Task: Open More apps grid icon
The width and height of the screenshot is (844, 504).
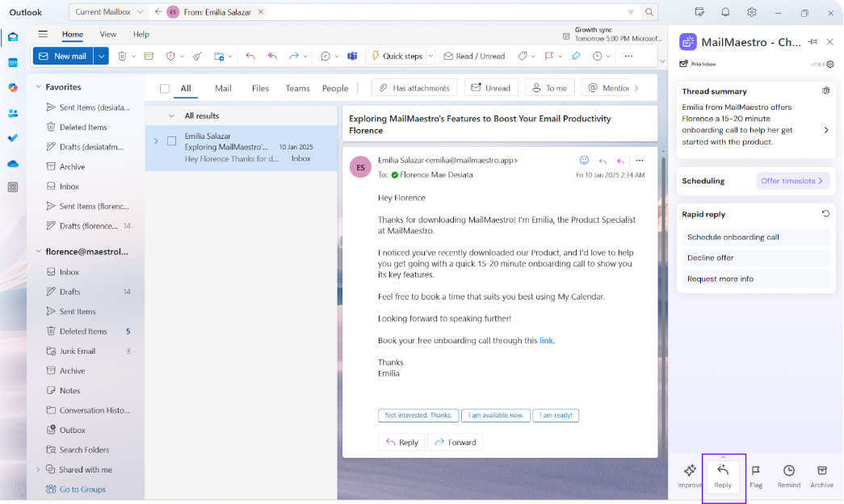Action: (x=13, y=187)
